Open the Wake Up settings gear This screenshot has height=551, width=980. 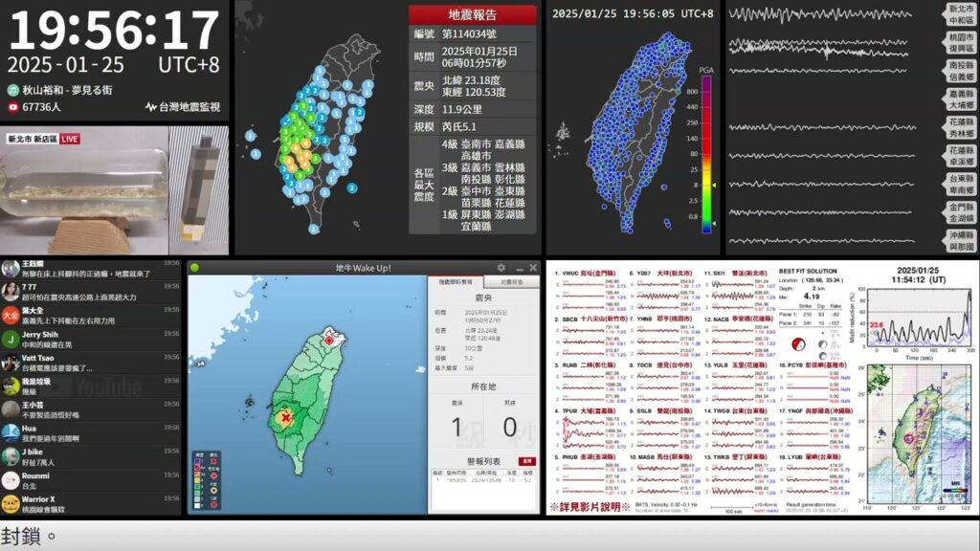click(x=501, y=268)
